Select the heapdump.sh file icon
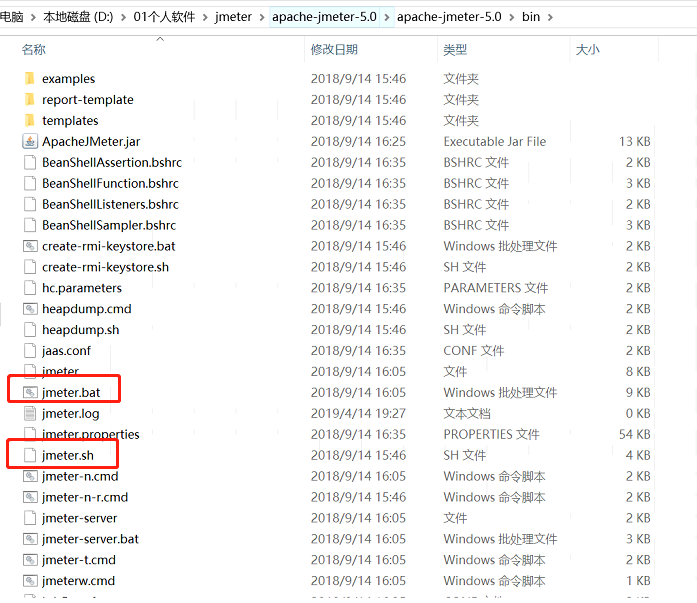 (30, 329)
